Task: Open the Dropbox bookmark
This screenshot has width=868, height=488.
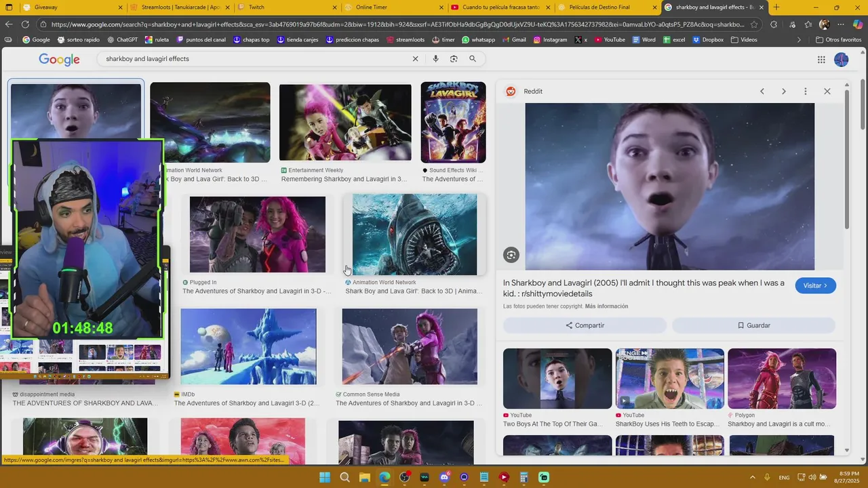Action: pyautogui.click(x=707, y=40)
